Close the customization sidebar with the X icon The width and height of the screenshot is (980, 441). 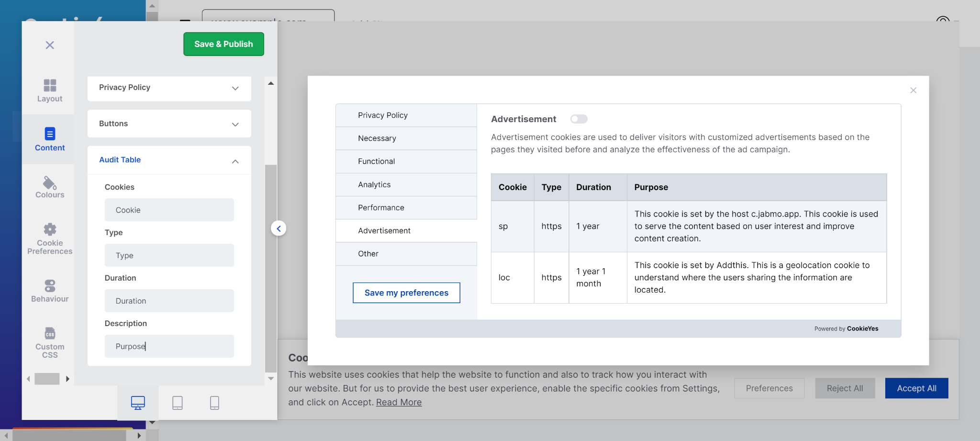tap(50, 45)
